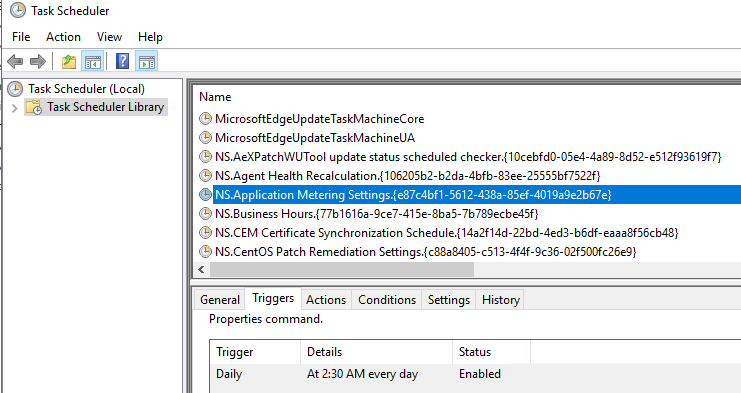The height and width of the screenshot is (393, 741).
Task: Select MicrosoftEdgeUpdateTaskMachineUA task name
Action: tap(315, 137)
